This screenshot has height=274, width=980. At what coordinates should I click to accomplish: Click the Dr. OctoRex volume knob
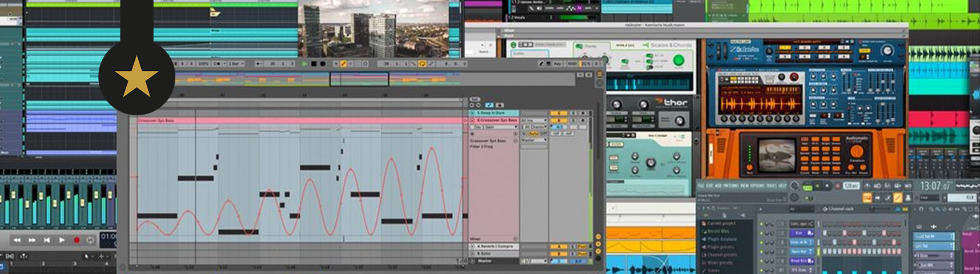click(887, 51)
